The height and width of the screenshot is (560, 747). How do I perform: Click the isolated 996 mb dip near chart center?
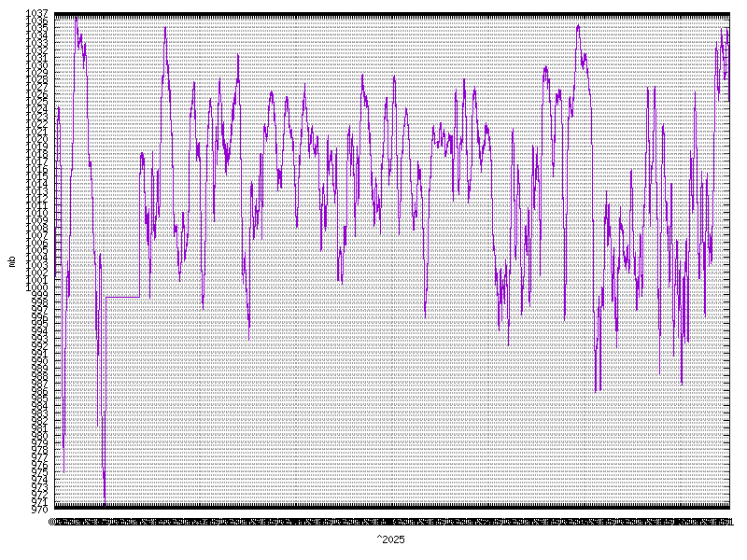point(425,316)
